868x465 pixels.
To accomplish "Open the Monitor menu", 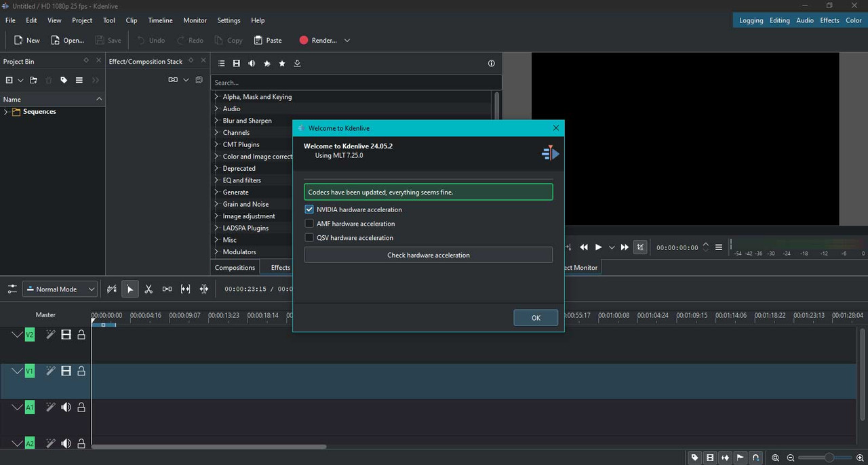I will click(195, 20).
